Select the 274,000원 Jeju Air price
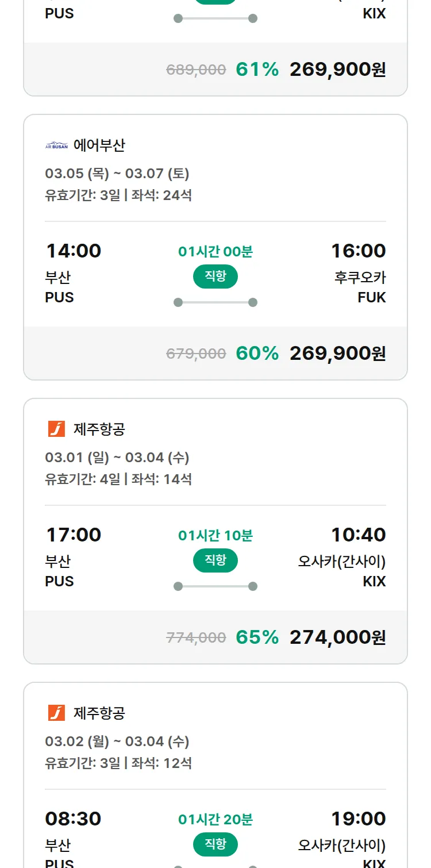Screen dimensions: 431x868 337,637
